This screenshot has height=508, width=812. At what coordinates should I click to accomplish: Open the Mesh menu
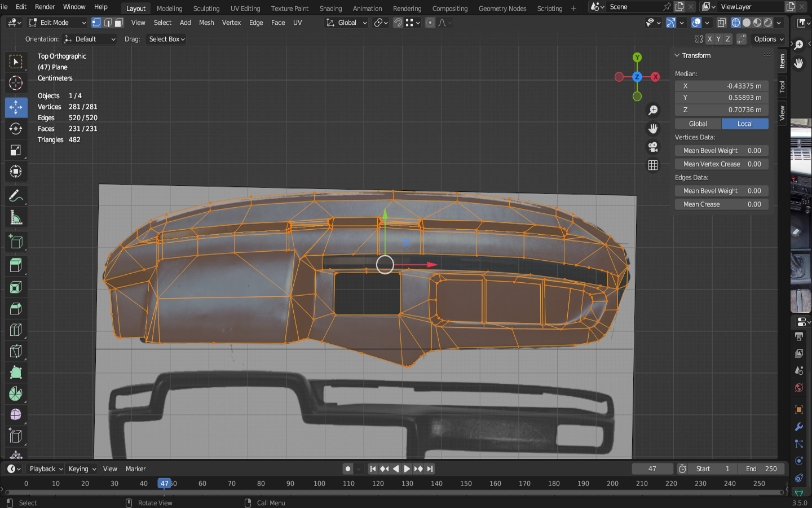pyautogui.click(x=206, y=23)
